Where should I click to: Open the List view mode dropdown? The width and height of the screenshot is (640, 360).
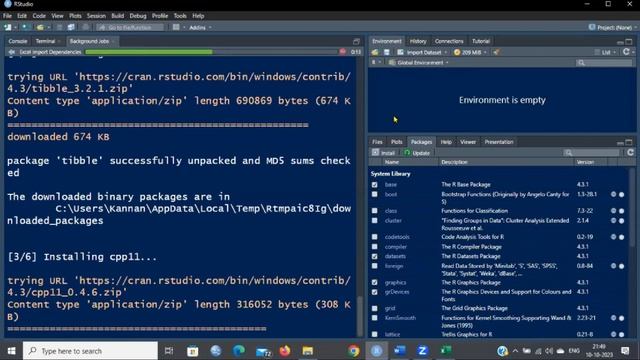[606, 52]
